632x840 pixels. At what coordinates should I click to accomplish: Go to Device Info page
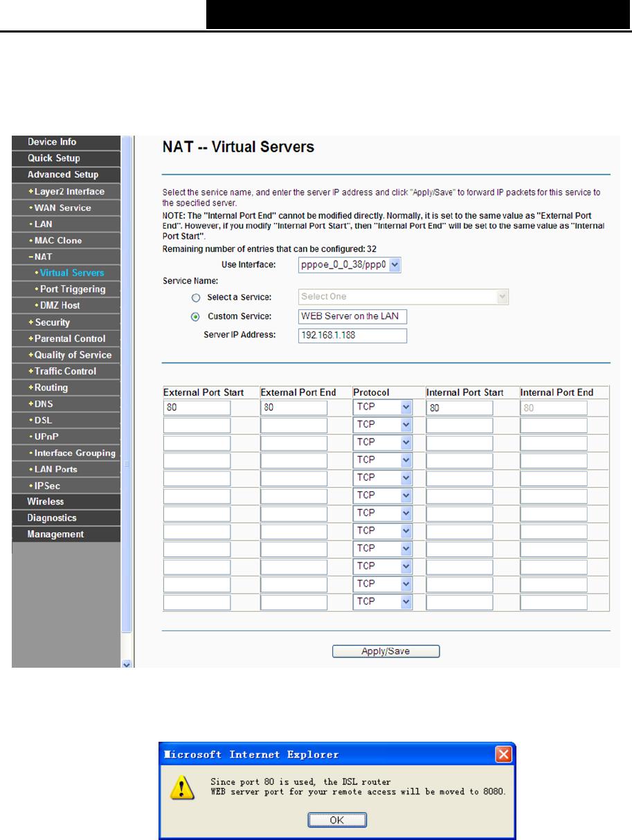[52, 142]
